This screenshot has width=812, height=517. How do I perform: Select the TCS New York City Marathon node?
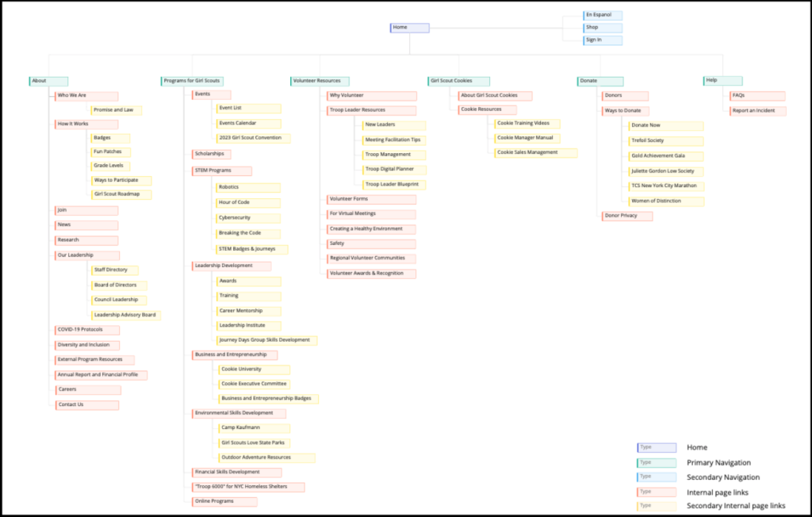666,186
